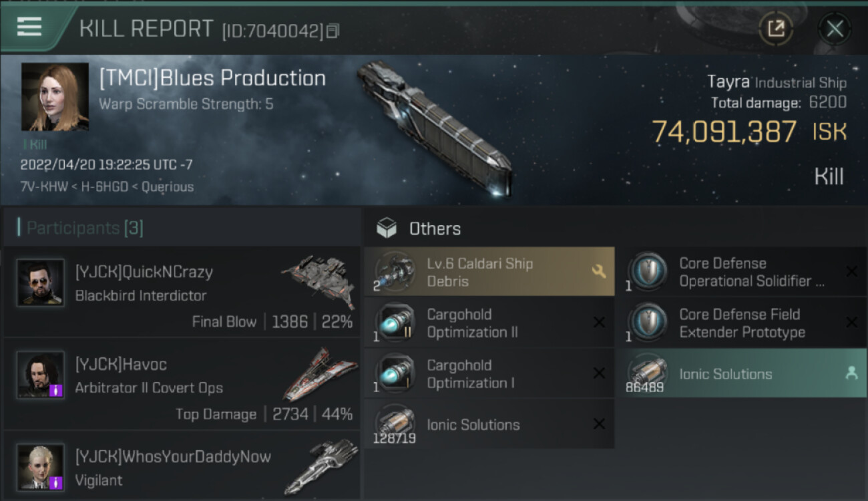Screen dimensions: 868x501
Task: Close the kill report window
Action: (x=835, y=29)
